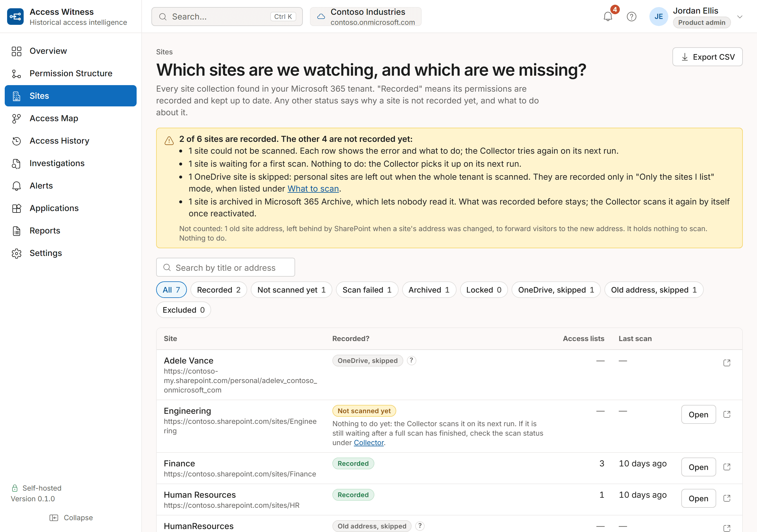757x532 pixels.
Task: Go to Overview in the sidebar
Action: 71,51
